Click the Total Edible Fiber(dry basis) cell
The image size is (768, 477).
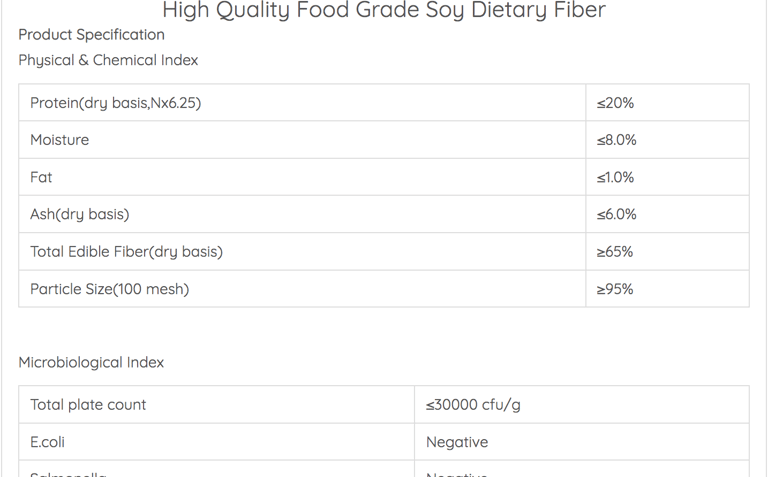click(x=302, y=252)
